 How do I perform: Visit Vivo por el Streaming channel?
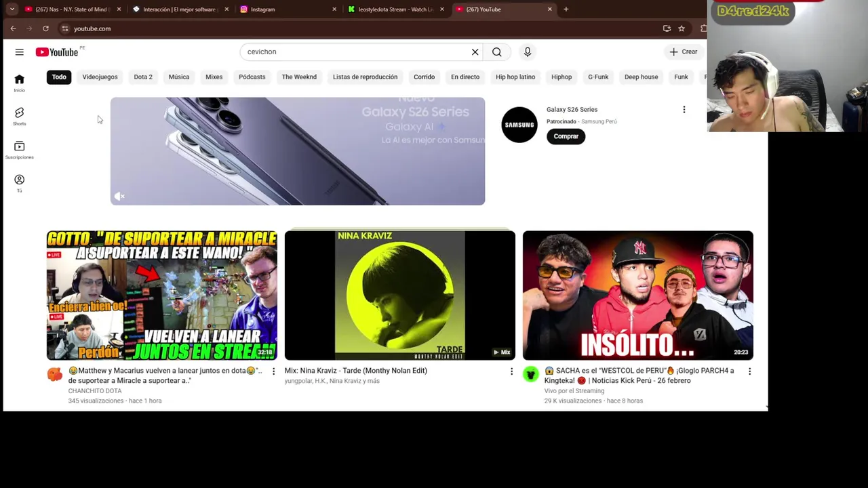tap(574, 390)
